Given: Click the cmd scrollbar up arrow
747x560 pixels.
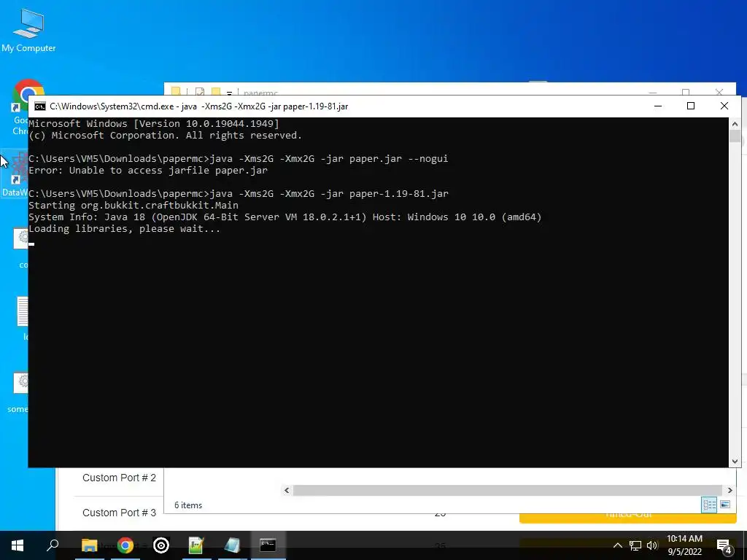Looking at the screenshot, I should (x=735, y=124).
